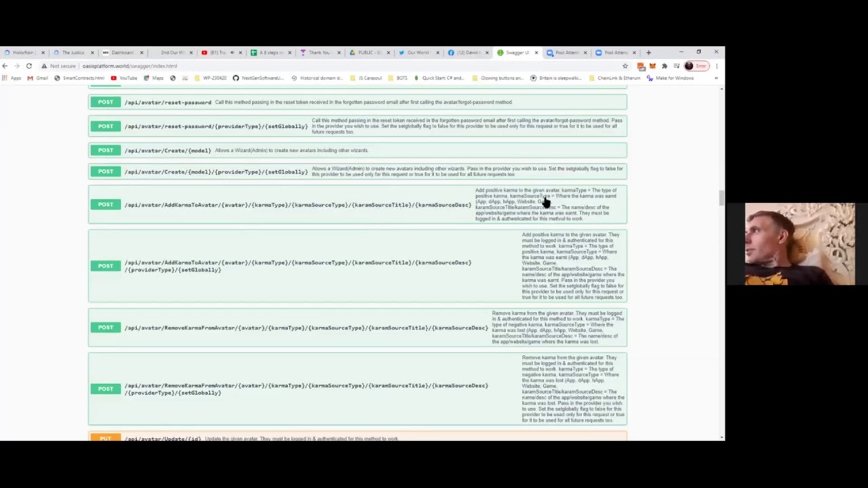Show hidden bookmarks with the double chevron
This screenshot has height=488, width=868.
tap(717, 78)
